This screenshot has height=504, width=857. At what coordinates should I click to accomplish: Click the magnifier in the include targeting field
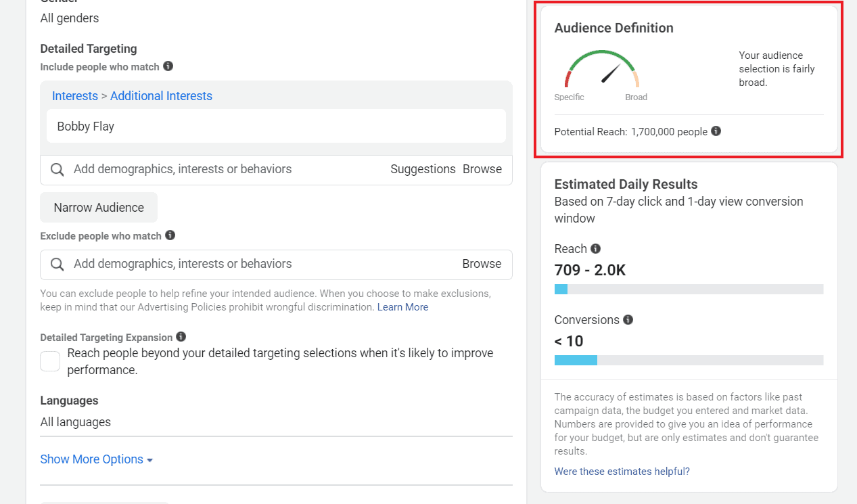point(57,169)
